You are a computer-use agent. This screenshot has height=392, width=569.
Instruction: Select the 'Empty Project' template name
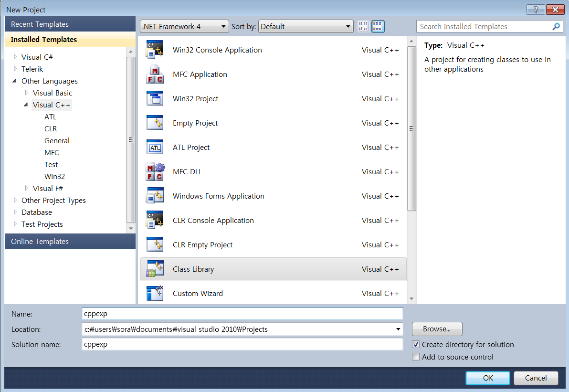[195, 123]
